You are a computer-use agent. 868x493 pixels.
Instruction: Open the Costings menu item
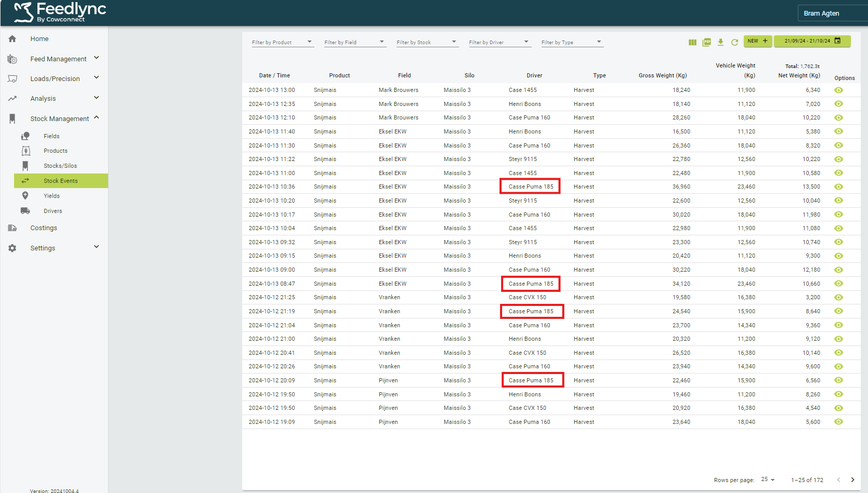coord(44,228)
